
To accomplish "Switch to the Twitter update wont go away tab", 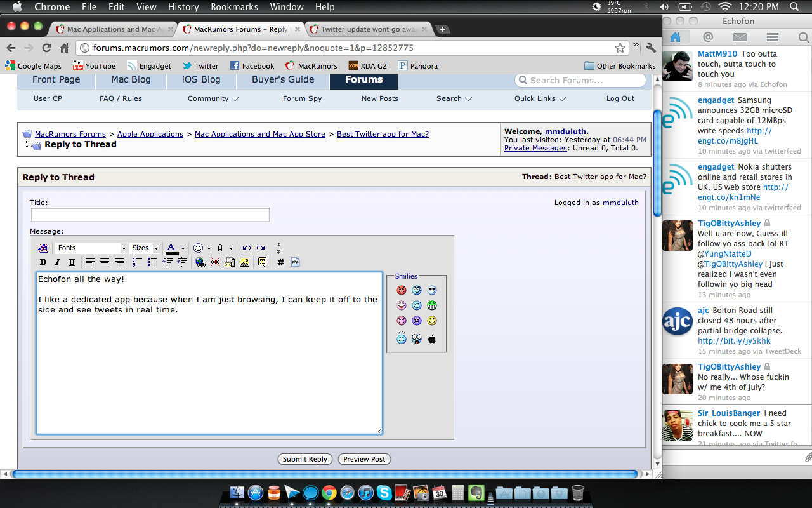I will 368,29.
